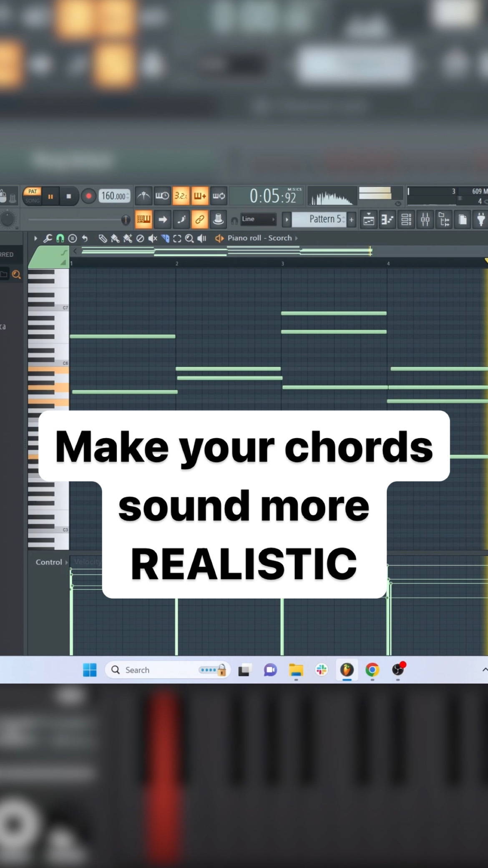Switch to SONG mode
This screenshot has height=868, width=488.
33,201
